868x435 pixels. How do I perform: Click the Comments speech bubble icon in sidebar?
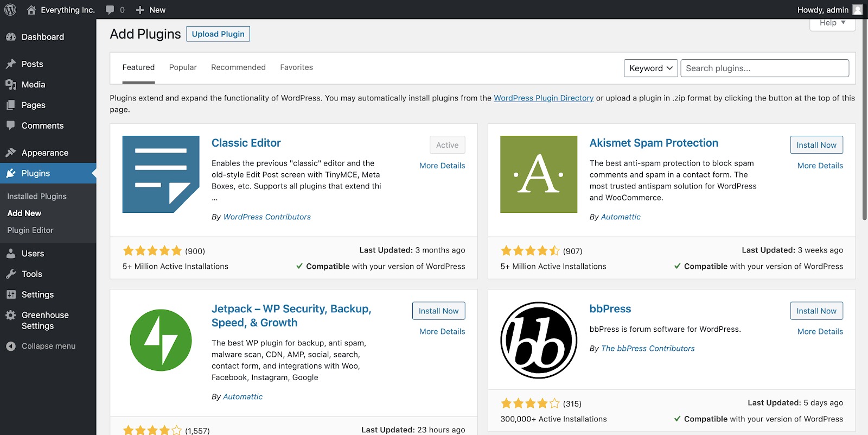(11, 125)
